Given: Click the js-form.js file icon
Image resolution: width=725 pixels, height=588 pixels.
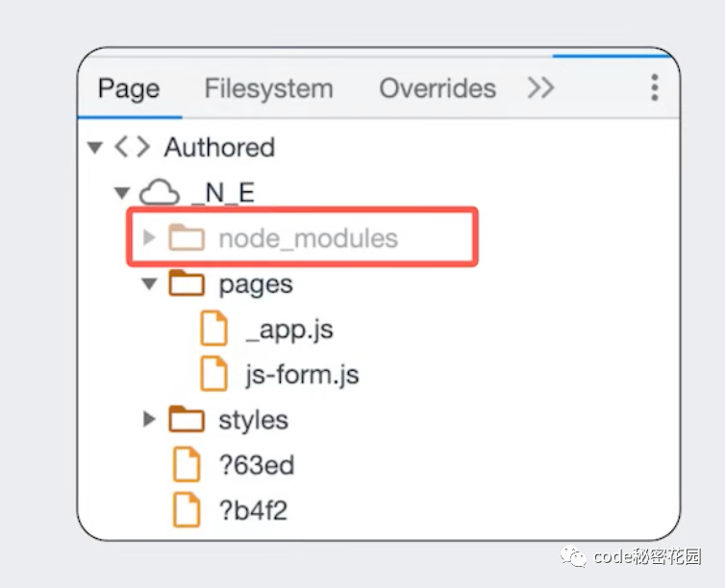Looking at the screenshot, I should point(213,373).
